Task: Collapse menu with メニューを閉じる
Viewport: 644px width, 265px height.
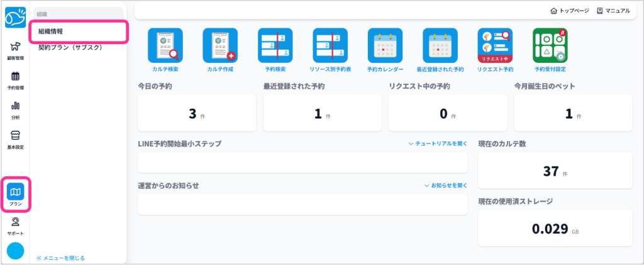Action: [x=60, y=257]
